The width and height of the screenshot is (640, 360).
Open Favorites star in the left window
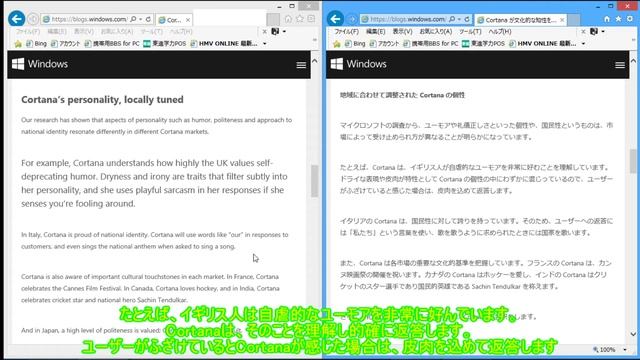click(300, 19)
